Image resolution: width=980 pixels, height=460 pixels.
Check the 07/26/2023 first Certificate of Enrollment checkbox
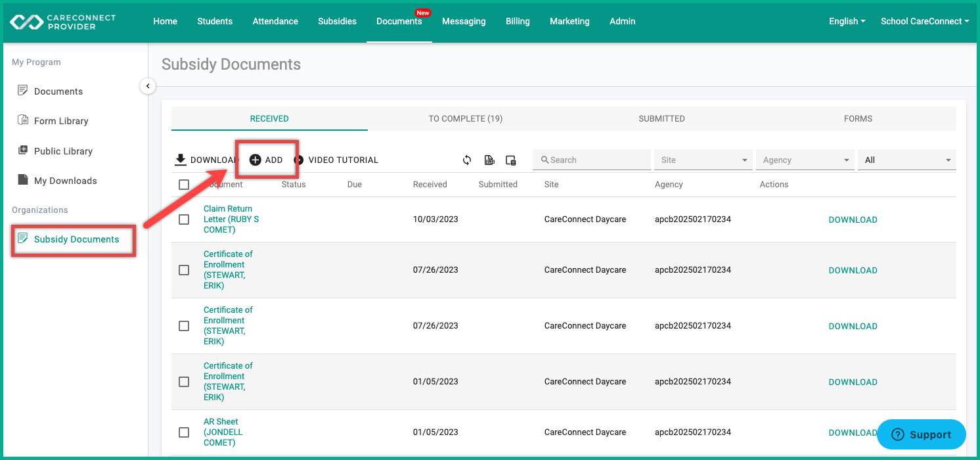pyautogui.click(x=184, y=270)
